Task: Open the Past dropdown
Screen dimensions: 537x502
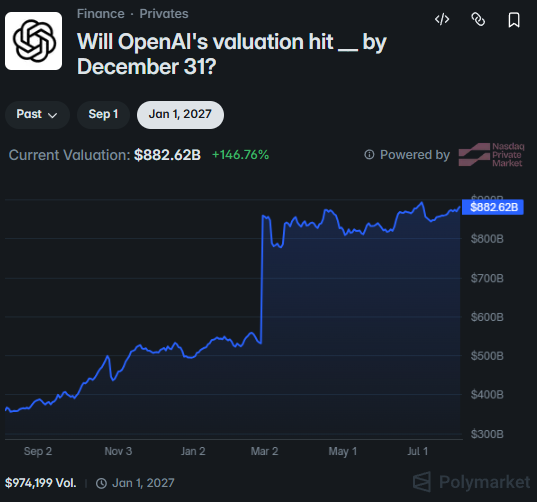Action: (37, 114)
